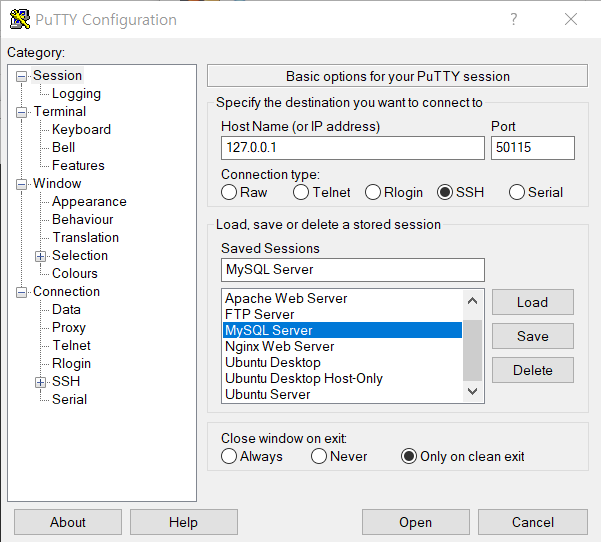Open the Keyboard settings category
The image size is (601, 542).
pos(81,130)
